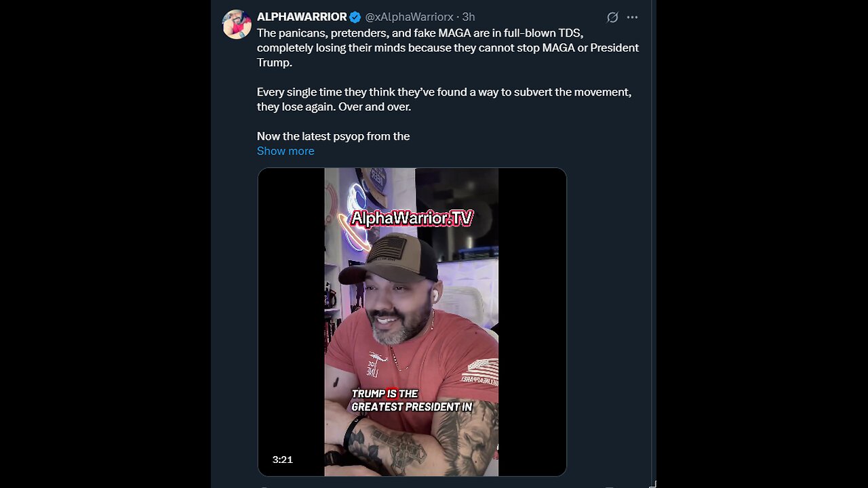
Task: Click the flag-patch cap in the video
Action: [389, 257]
